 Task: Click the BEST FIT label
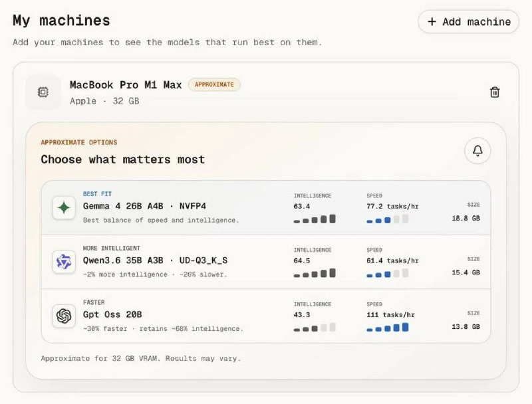coord(97,194)
